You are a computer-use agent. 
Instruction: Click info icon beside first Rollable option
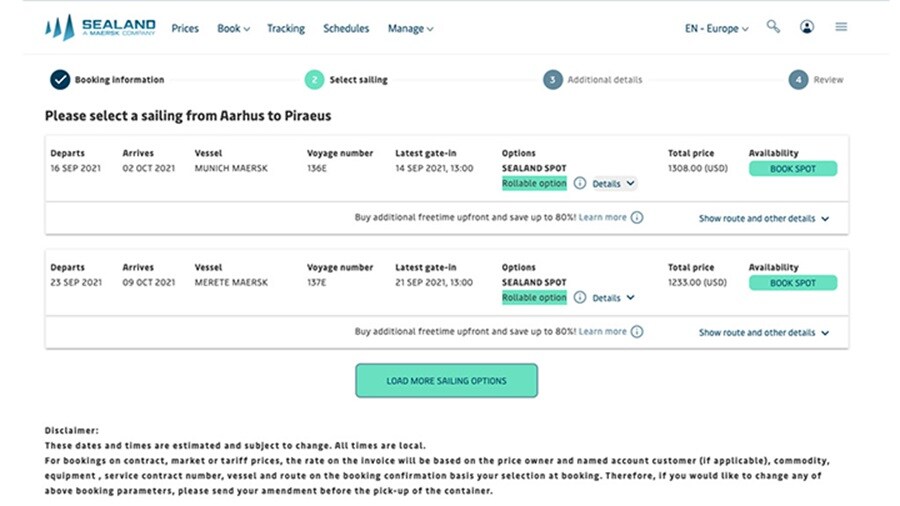[x=580, y=184]
